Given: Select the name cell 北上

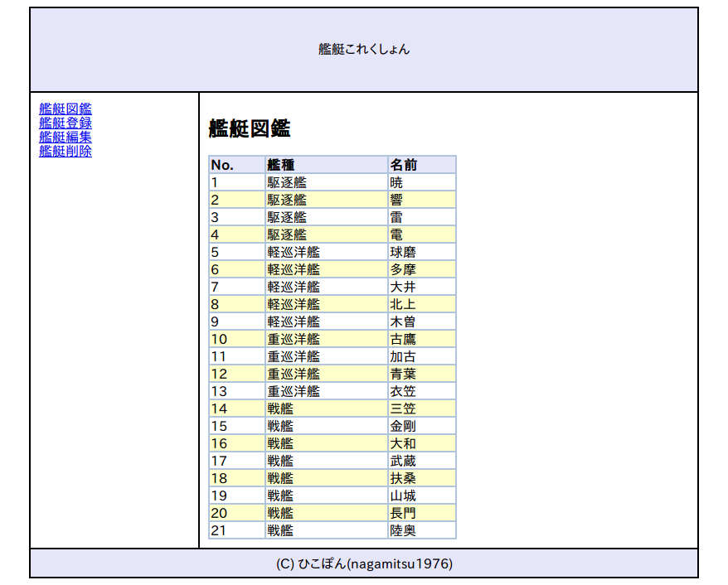Looking at the screenshot, I should 421,304.
